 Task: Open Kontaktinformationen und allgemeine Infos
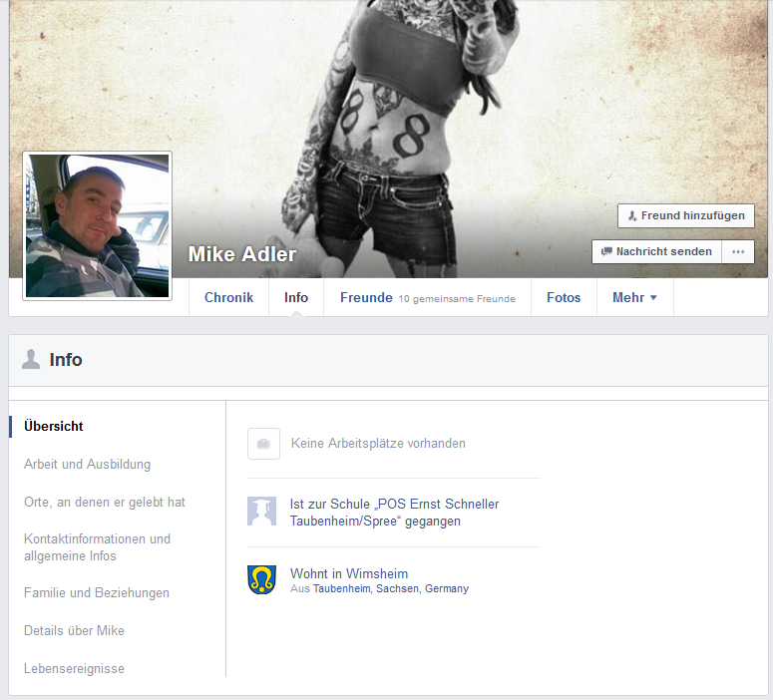coord(97,547)
